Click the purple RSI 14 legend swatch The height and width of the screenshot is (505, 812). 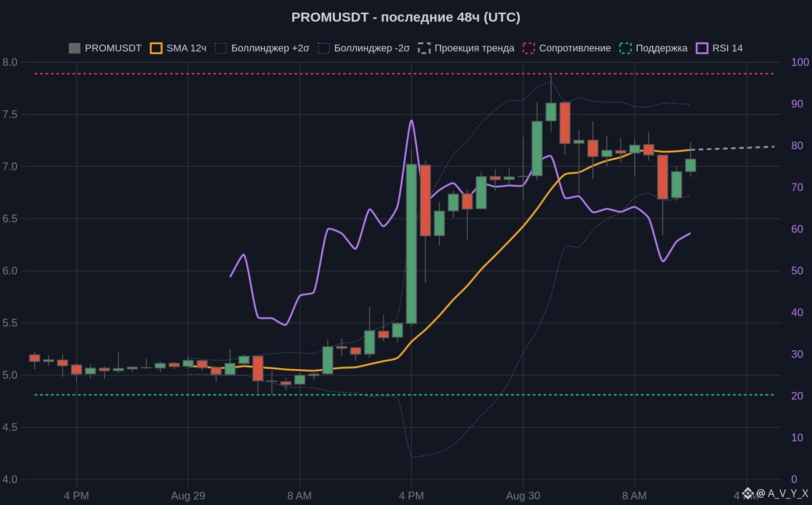pos(702,48)
